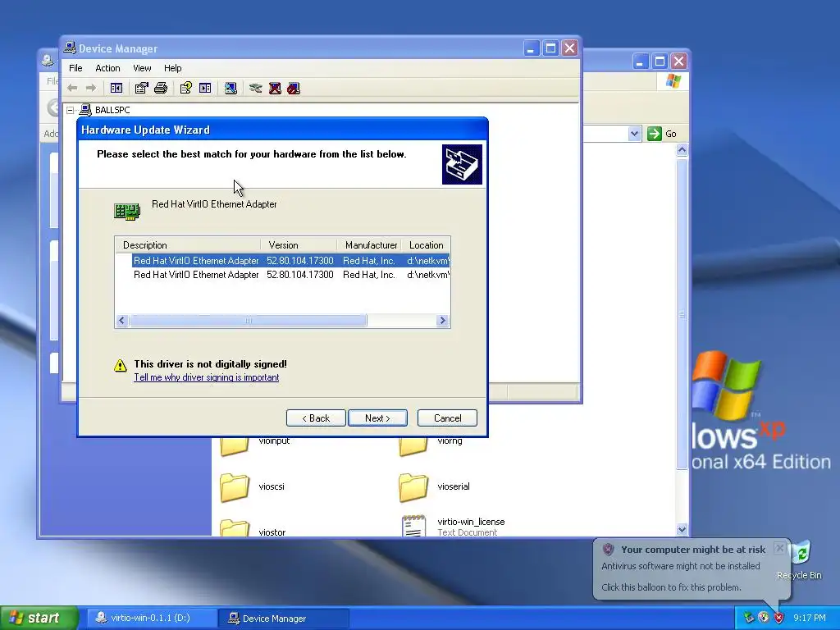Close the security warning balloon
840x630 pixels.
(x=779, y=547)
